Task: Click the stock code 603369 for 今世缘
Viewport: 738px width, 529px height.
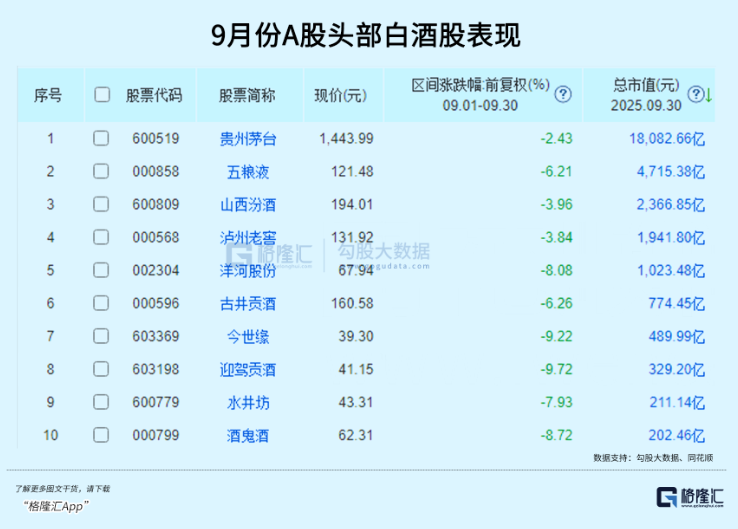Action: pyautogui.click(x=153, y=337)
